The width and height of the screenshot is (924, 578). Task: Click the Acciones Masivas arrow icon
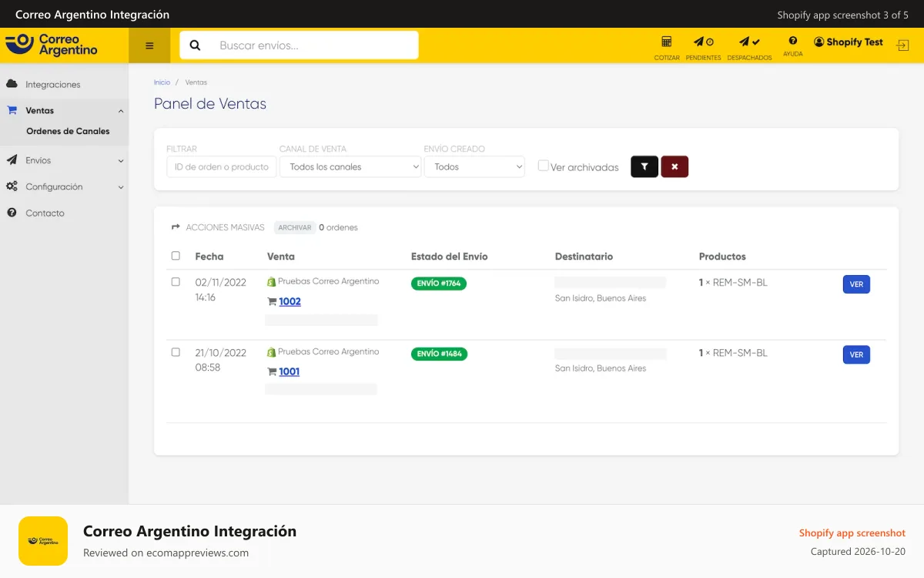pyautogui.click(x=176, y=227)
